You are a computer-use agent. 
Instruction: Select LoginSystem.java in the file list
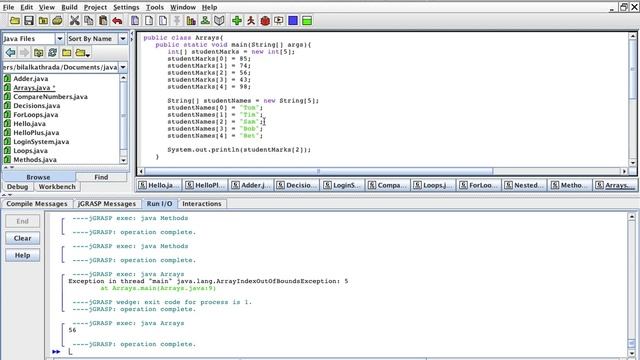pos(41,142)
